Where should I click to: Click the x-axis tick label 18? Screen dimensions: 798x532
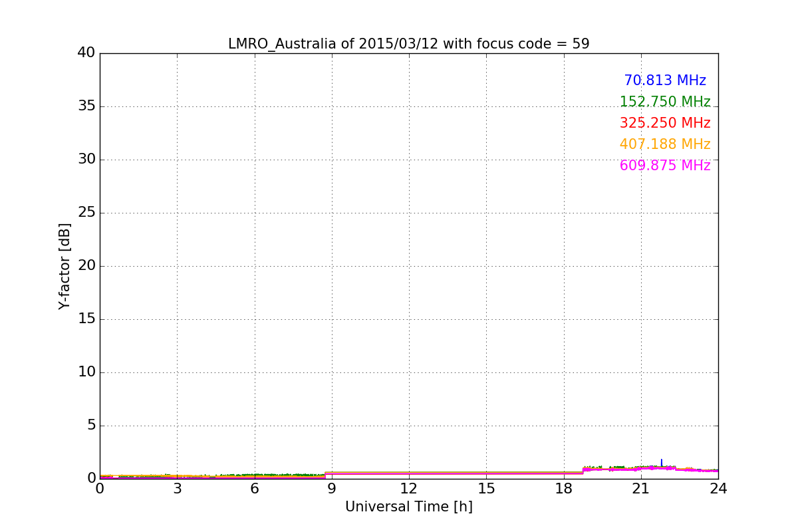pyautogui.click(x=563, y=489)
